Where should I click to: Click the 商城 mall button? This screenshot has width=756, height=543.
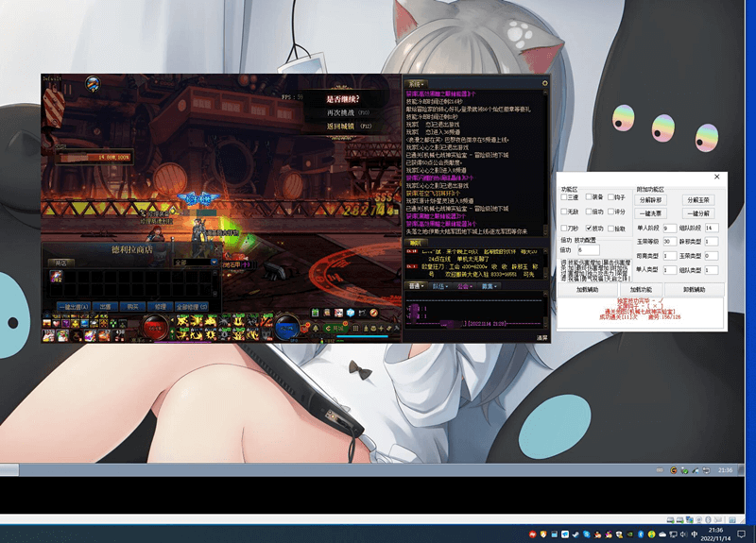335,328
